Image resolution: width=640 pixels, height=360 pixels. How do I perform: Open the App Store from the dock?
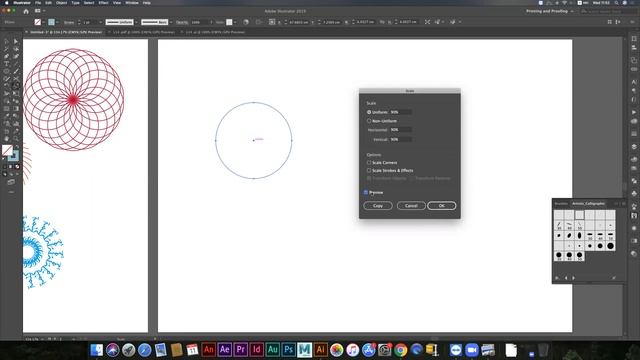click(368, 350)
